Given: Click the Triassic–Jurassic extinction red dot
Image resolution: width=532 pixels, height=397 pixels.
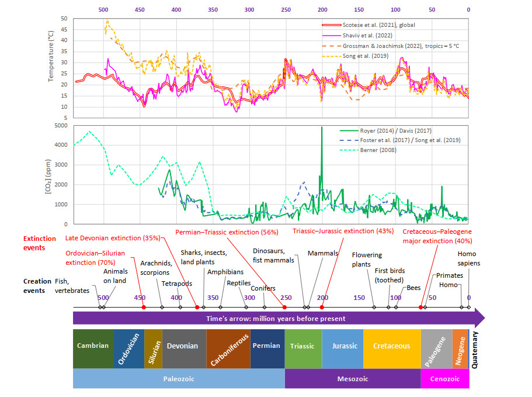Looking at the screenshot, I should click(x=322, y=307).
